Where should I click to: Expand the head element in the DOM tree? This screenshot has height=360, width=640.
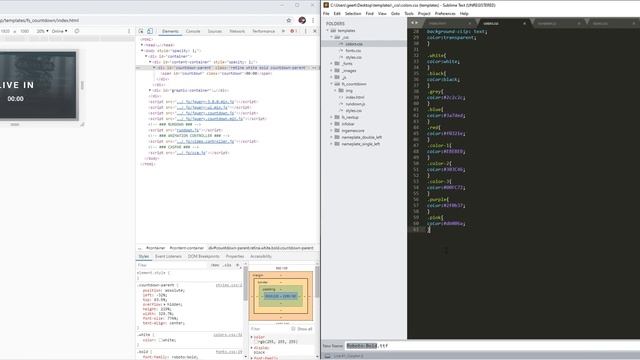coord(142,45)
